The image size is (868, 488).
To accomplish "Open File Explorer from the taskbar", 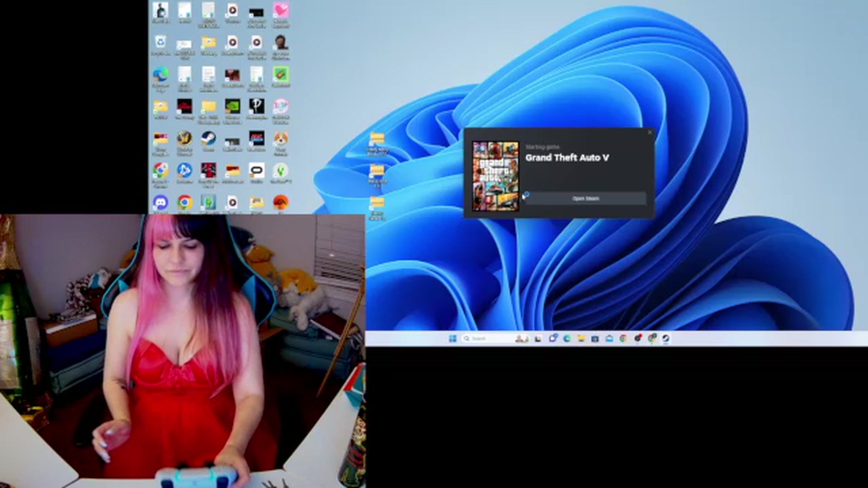I will 581,338.
